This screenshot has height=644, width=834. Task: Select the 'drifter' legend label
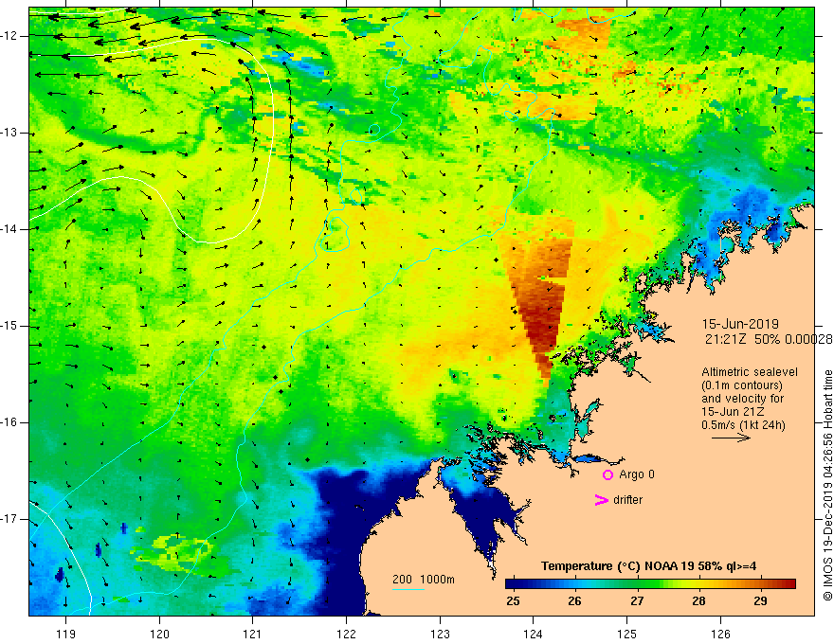[627, 500]
